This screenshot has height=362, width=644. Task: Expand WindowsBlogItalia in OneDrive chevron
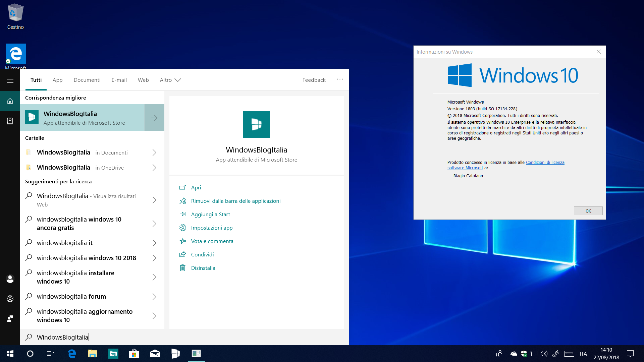pyautogui.click(x=154, y=168)
